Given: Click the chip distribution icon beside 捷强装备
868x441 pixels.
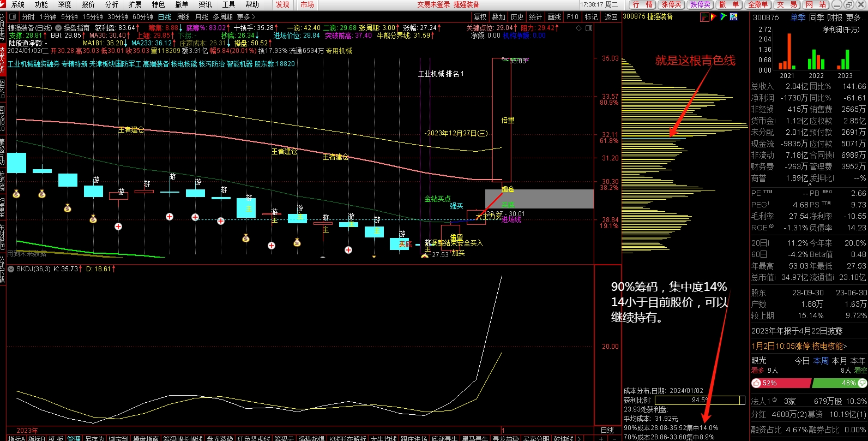Looking at the screenshot, I should (704, 17).
